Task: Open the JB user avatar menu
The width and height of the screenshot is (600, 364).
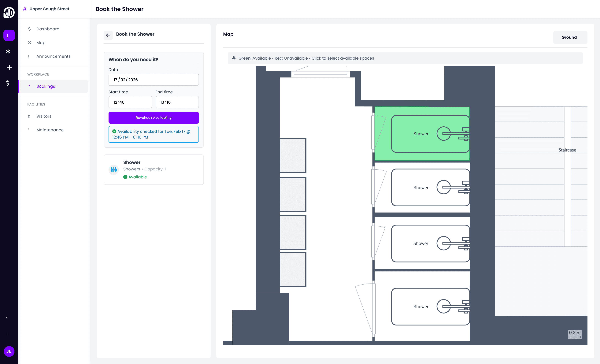Action: 9,351
